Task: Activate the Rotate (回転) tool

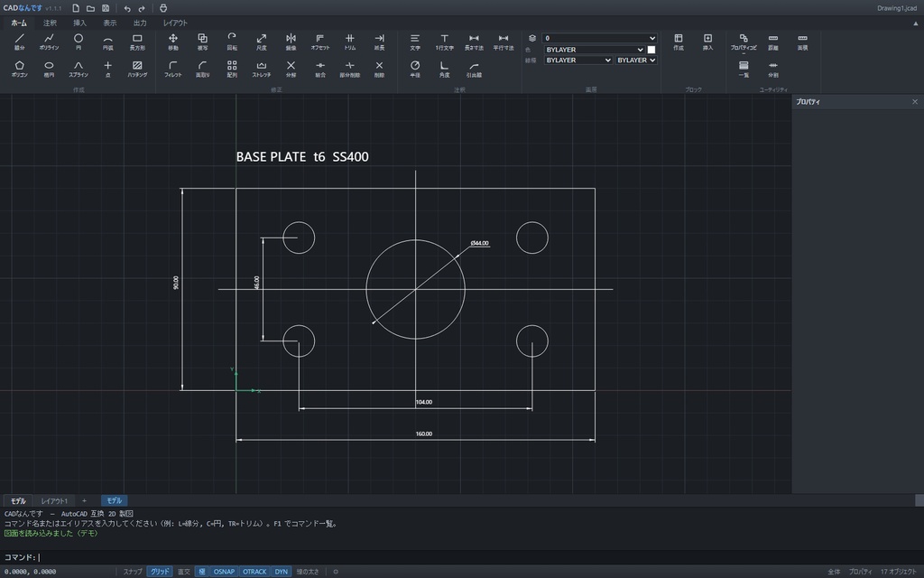Action: coord(232,42)
